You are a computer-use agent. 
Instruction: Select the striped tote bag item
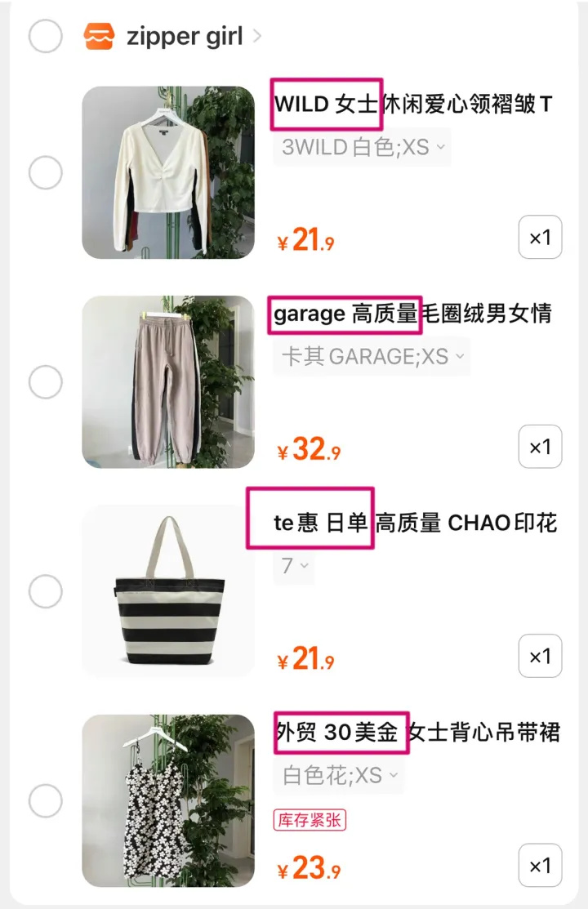coord(45,591)
